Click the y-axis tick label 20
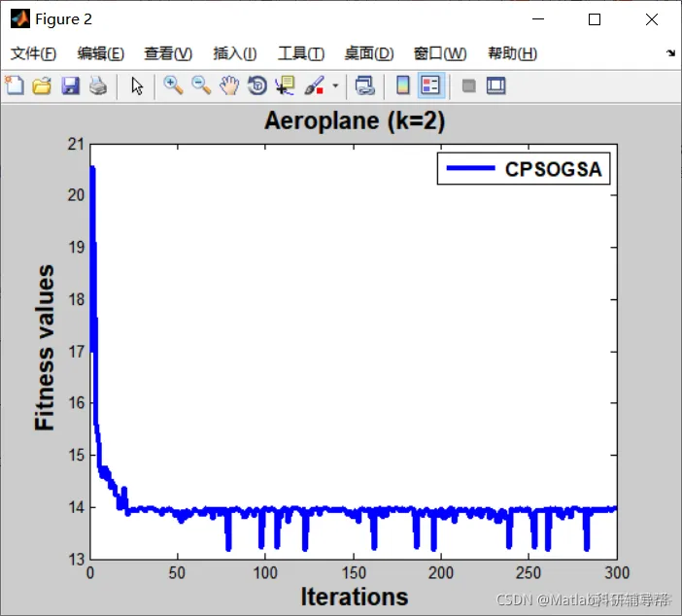 (x=76, y=195)
